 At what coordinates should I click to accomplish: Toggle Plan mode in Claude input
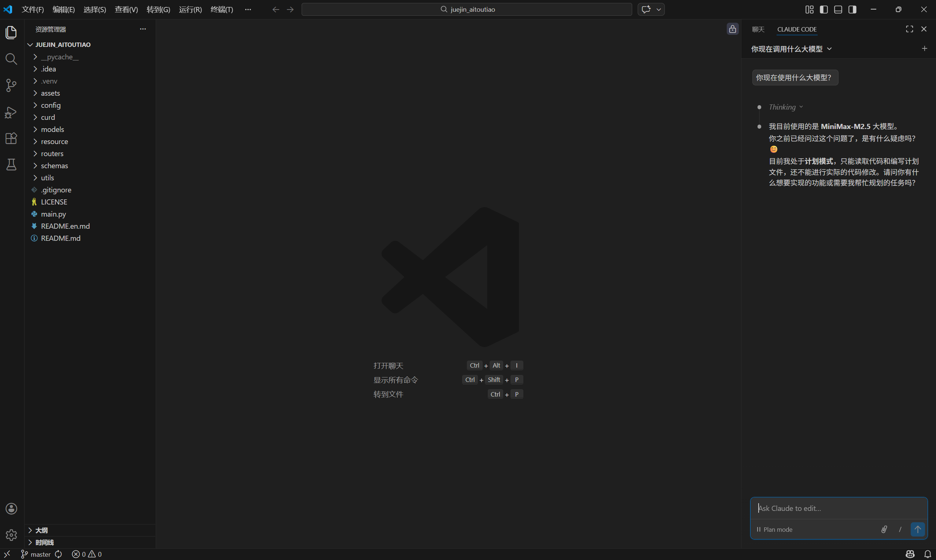pos(774,530)
